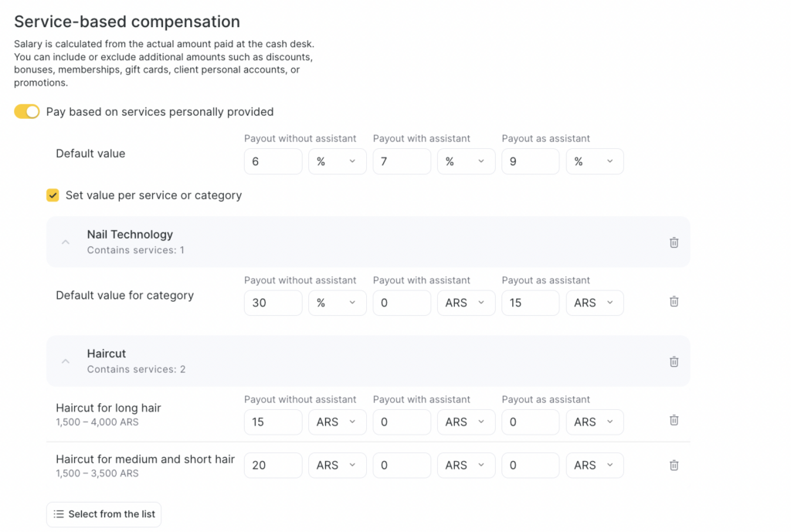This screenshot has width=791, height=532.
Task: Focus Default value Payout with assistant field
Action: (402, 161)
